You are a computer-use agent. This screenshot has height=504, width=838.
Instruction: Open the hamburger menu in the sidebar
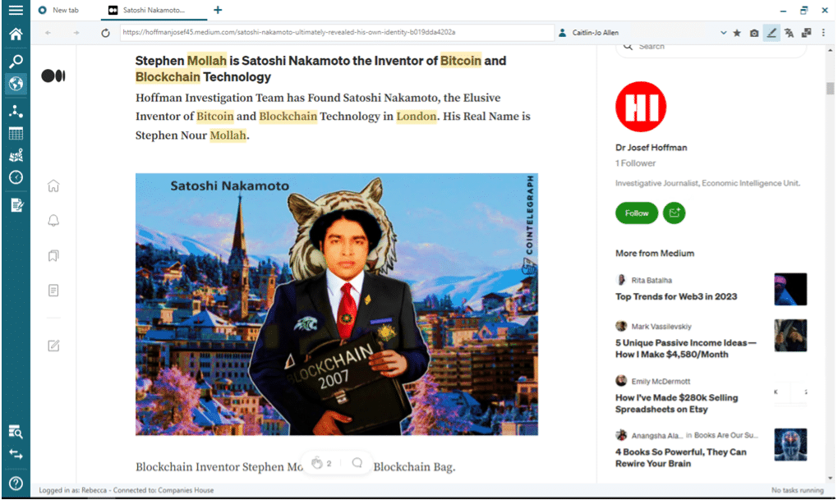tap(16, 10)
